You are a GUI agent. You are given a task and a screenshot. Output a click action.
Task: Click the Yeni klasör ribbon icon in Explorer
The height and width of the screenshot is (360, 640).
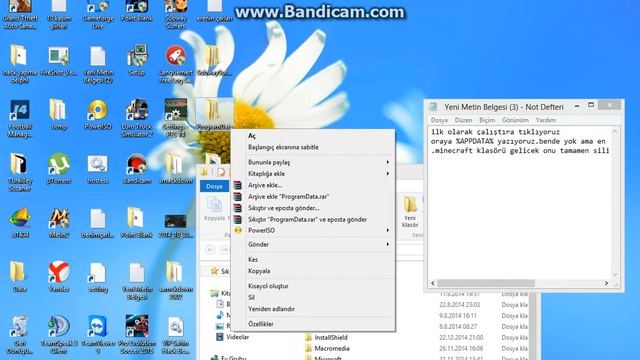[410, 211]
